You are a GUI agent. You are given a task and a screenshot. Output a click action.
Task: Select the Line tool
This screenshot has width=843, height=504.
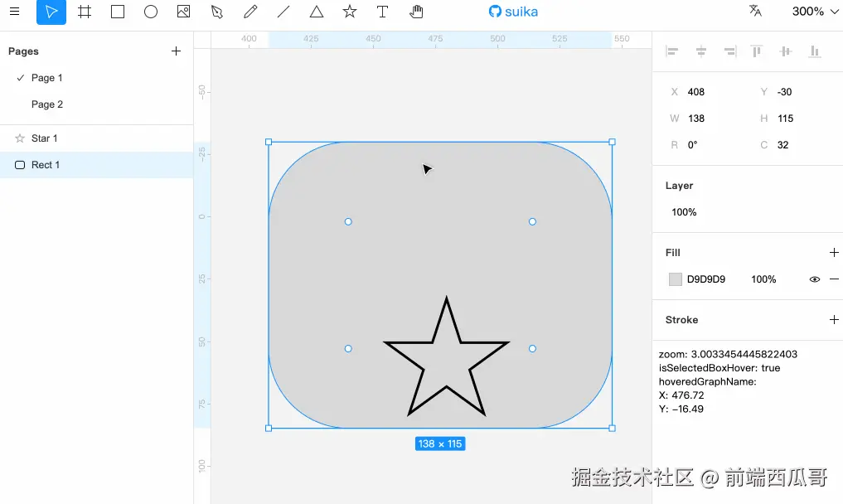[283, 12]
